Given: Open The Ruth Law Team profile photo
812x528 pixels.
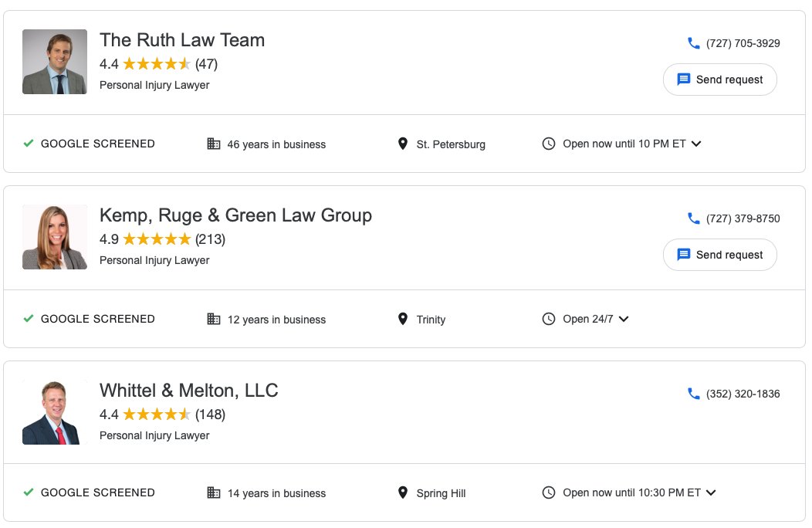Looking at the screenshot, I should pyautogui.click(x=54, y=62).
